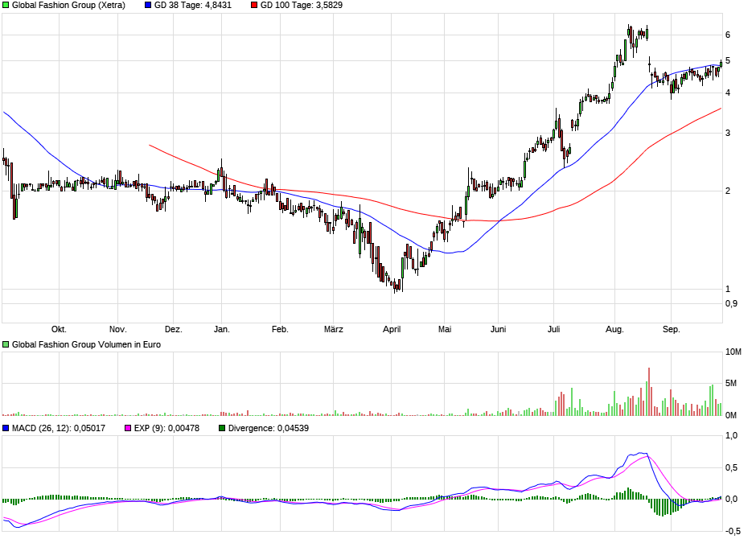The image size is (756, 539).
Task: Click the 'Juli' month label on time axis
Action: point(554,330)
